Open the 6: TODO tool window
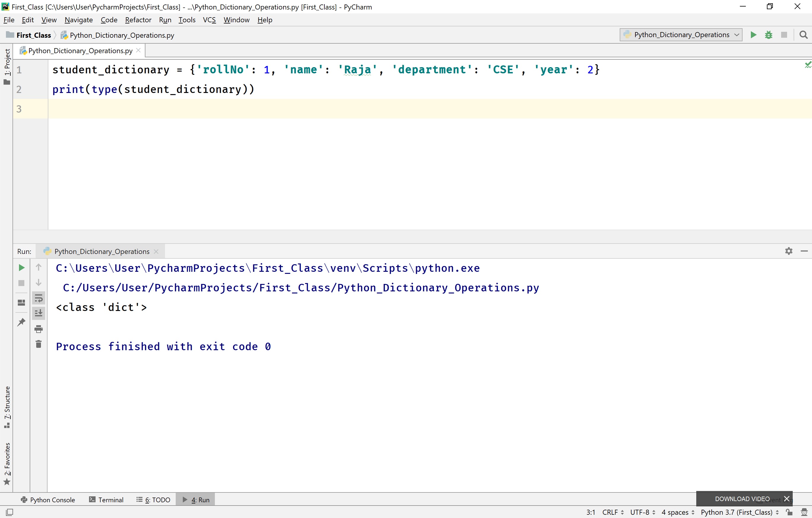The height and width of the screenshot is (518, 812). (x=153, y=500)
